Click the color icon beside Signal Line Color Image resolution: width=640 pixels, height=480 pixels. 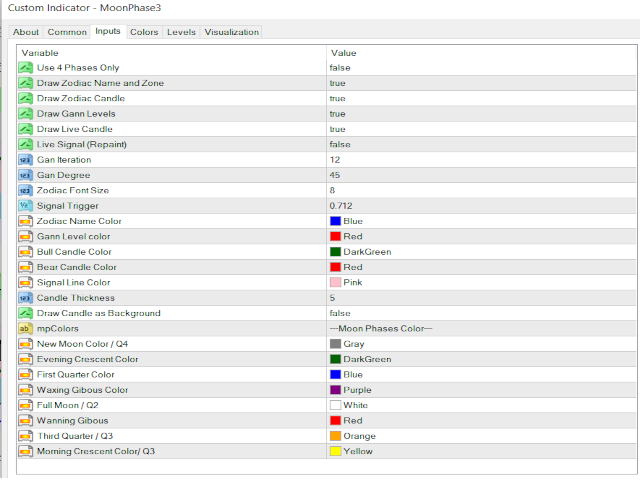25,283
